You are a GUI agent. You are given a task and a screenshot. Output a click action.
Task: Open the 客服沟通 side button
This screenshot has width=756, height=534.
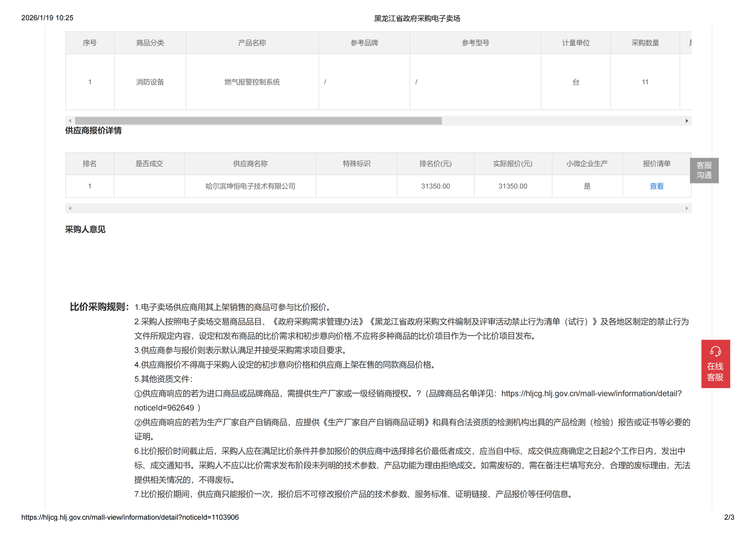pyautogui.click(x=704, y=170)
